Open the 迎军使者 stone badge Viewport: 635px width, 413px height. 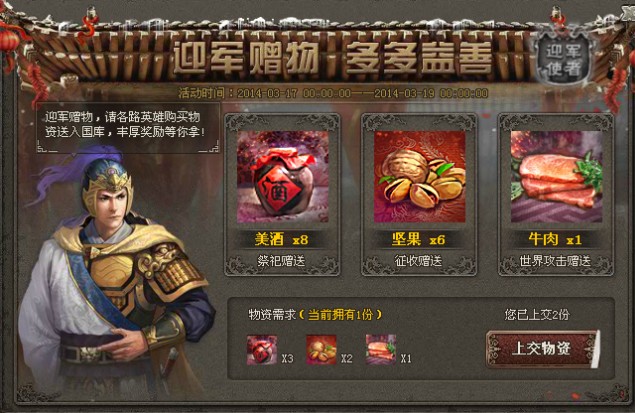563,60
